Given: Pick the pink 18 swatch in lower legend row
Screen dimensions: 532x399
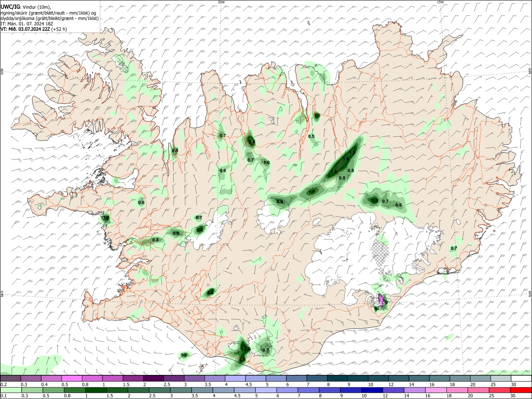Looking at the screenshot, I should coord(457,390).
